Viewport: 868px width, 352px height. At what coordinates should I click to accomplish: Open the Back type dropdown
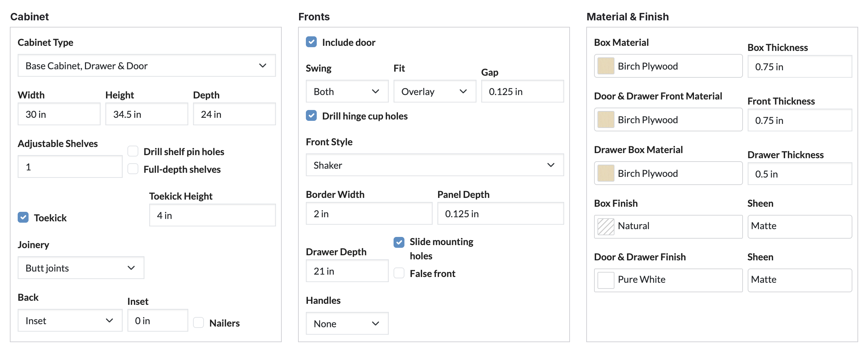click(70, 320)
